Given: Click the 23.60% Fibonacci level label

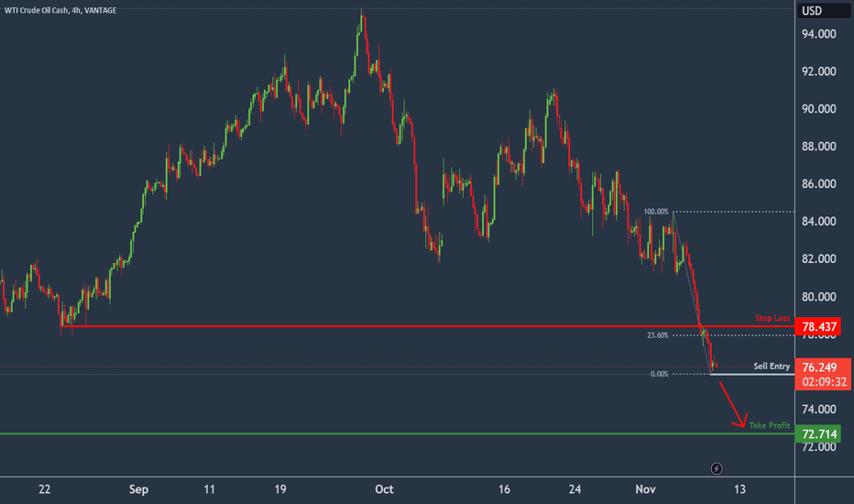Looking at the screenshot, I should coord(657,335).
